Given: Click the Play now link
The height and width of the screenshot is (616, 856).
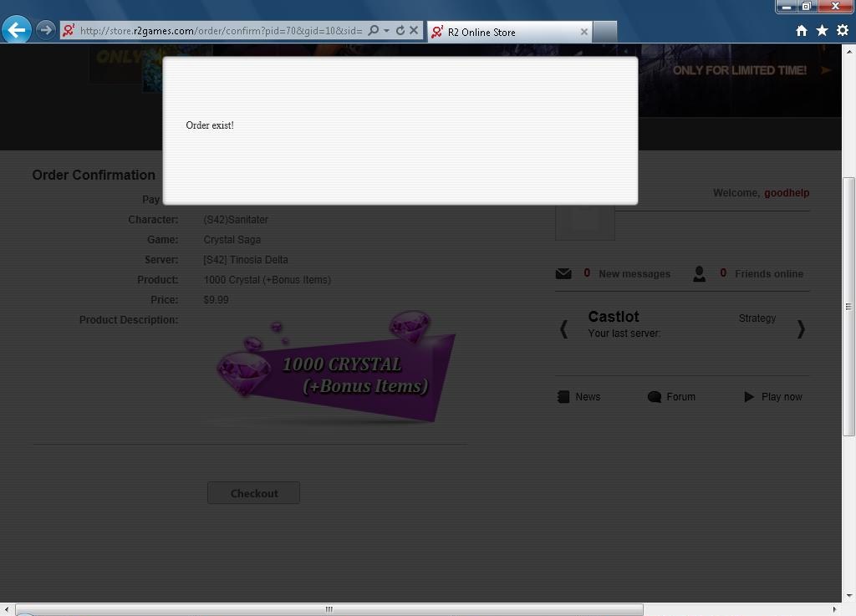Looking at the screenshot, I should click(x=781, y=397).
